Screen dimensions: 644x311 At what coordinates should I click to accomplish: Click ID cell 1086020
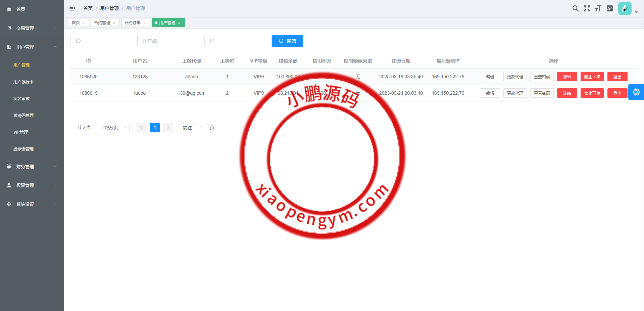click(89, 77)
